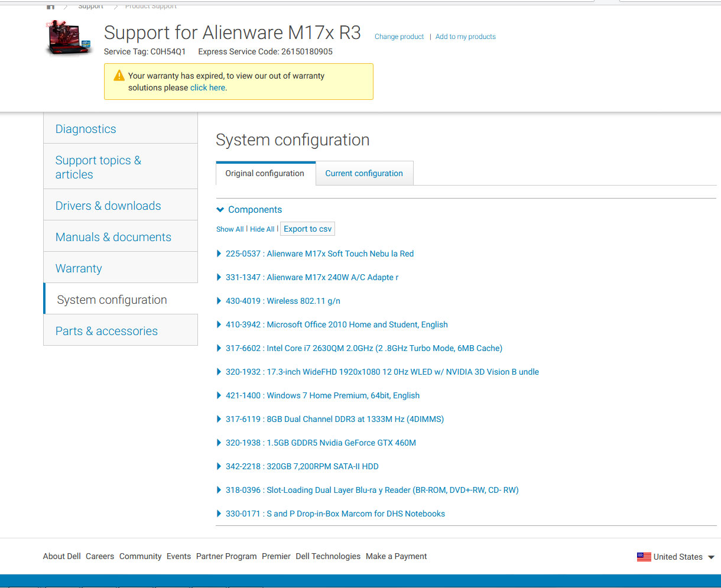Viewport: 721px width, 588px height.
Task: Expand the 430-4019 Wireless 802.11 g/n row
Action: pyautogui.click(x=219, y=301)
